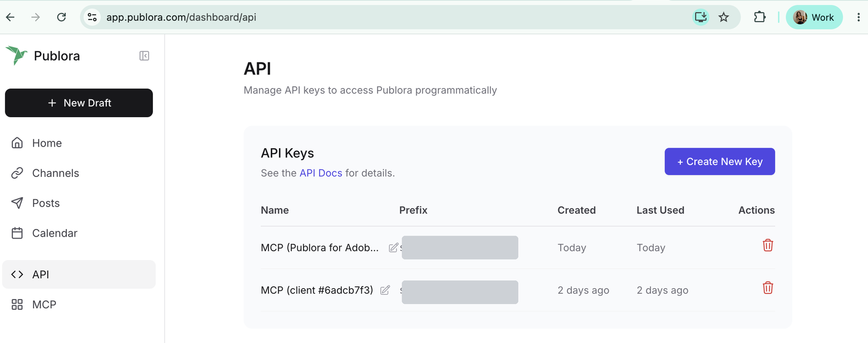This screenshot has height=343, width=868.
Task: Click the Channels link icon
Action: click(x=17, y=173)
